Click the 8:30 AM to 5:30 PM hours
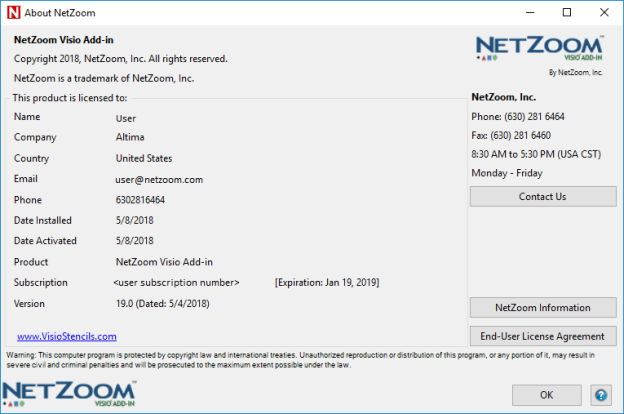 coord(536,154)
